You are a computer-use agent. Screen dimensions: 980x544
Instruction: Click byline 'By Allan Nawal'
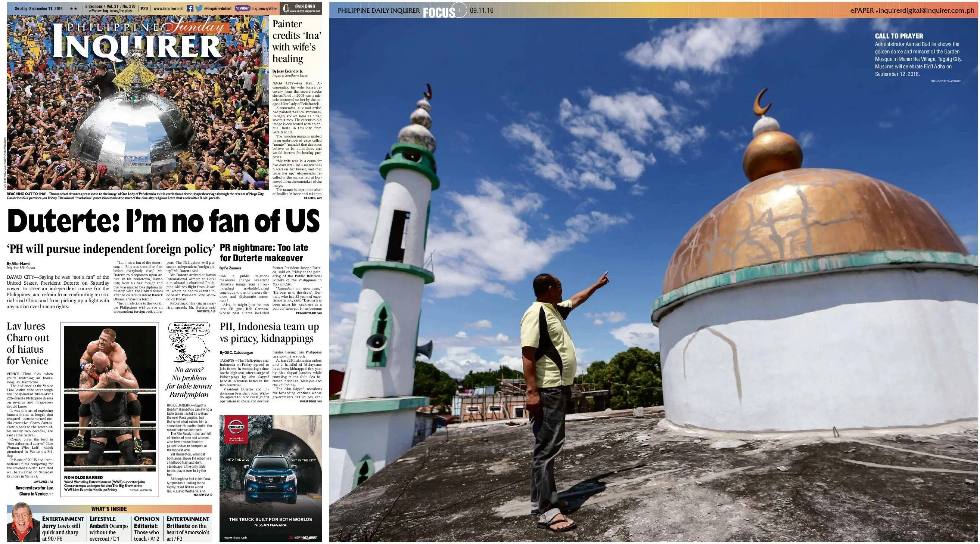18,263
